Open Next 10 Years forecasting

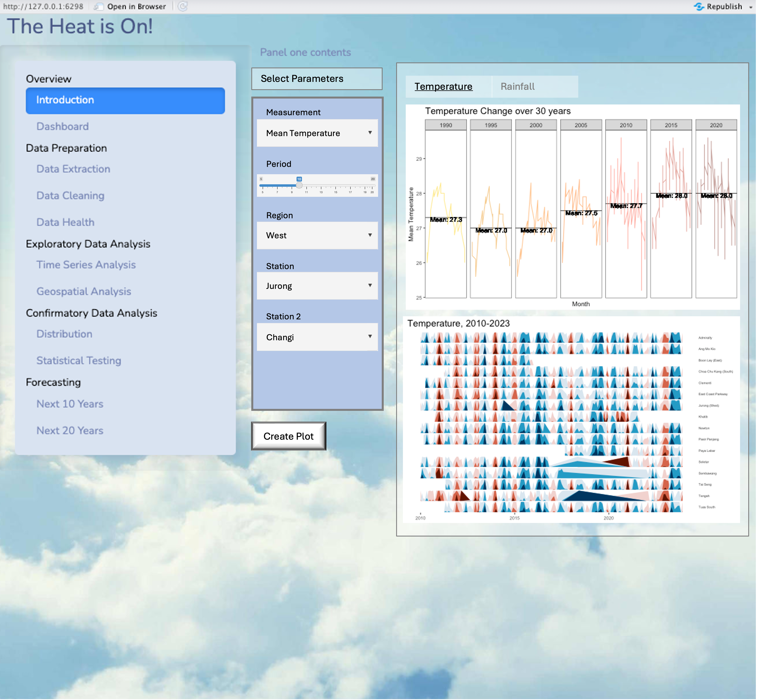pos(70,404)
